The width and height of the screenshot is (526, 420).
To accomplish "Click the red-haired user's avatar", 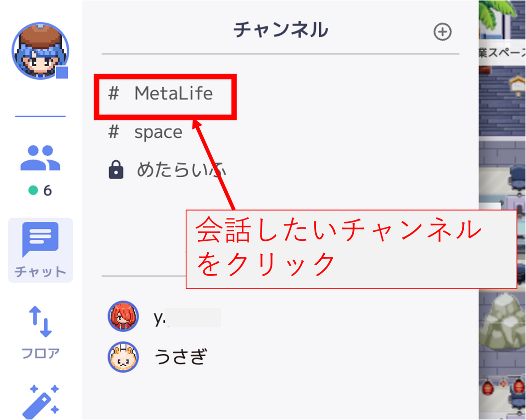I will 123,316.
